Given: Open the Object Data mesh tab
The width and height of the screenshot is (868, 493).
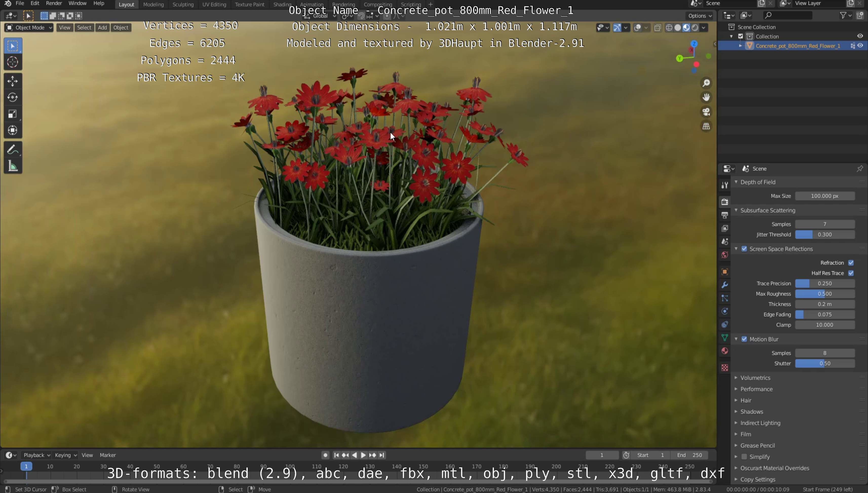Looking at the screenshot, I should [724, 338].
